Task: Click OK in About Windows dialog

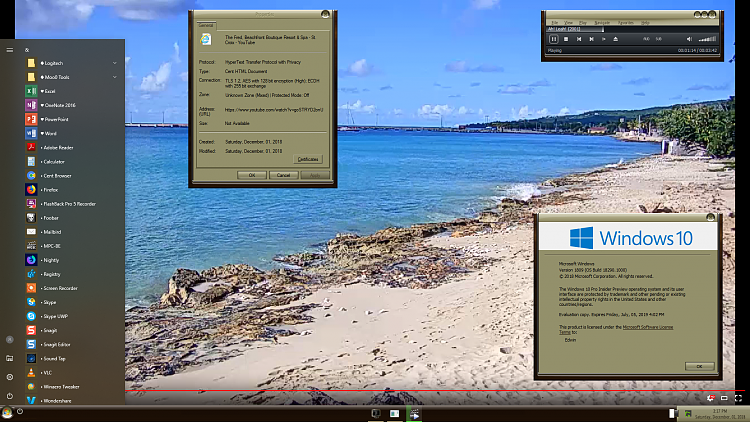Action: 699,366
